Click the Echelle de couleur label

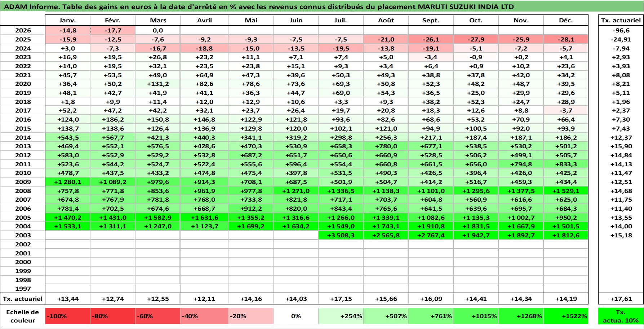point(23,316)
